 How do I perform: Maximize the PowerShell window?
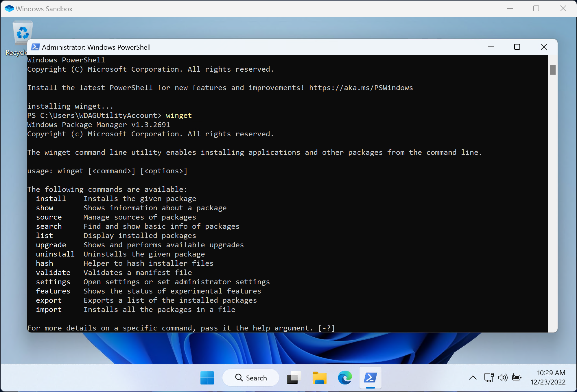point(517,47)
